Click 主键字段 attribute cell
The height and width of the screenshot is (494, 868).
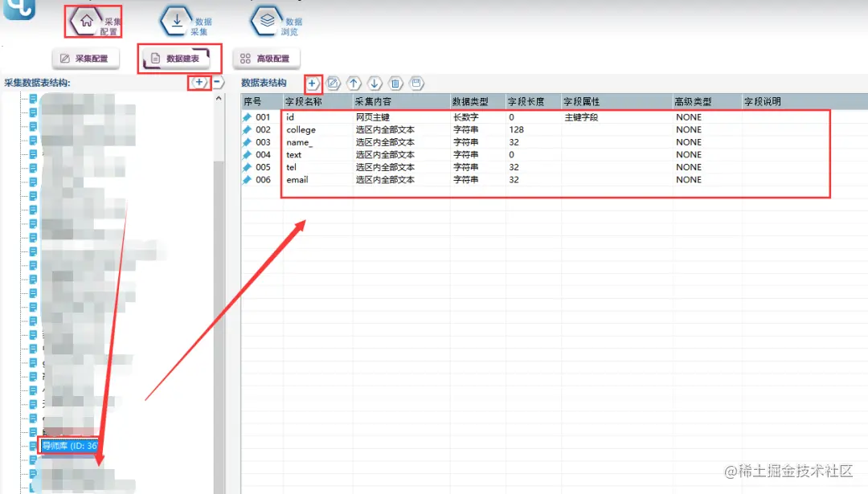coord(581,117)
